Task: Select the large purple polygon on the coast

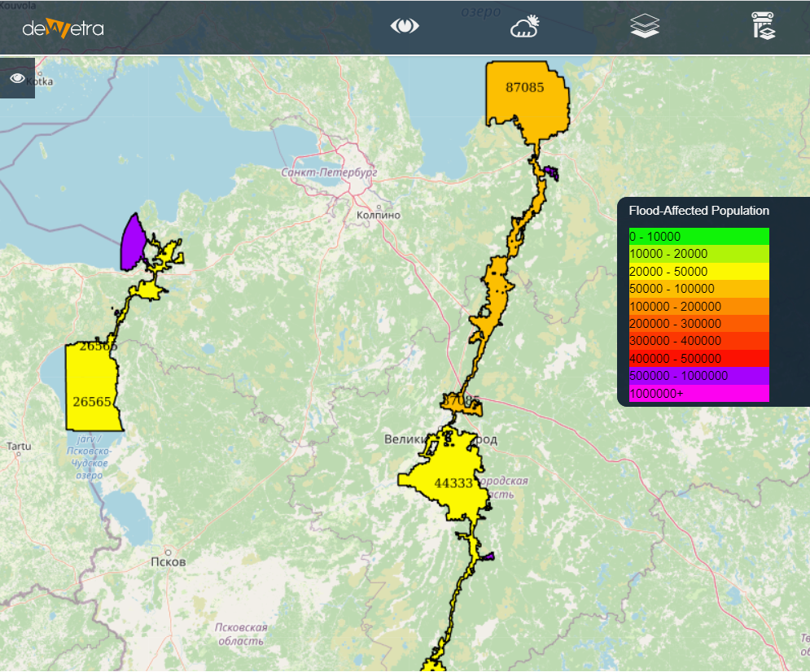Action: click(132, 242)
